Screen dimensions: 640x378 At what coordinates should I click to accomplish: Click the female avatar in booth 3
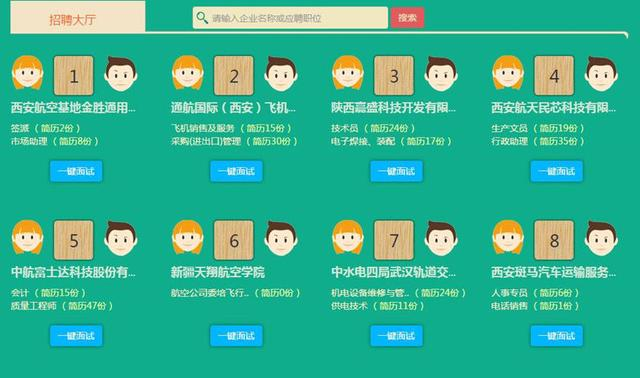click(348, 73)
